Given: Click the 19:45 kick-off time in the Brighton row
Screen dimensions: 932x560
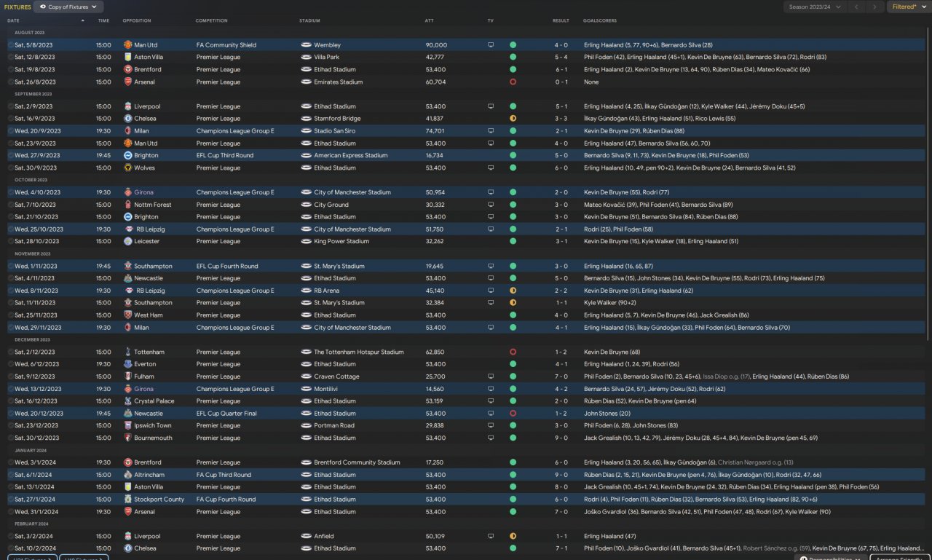Looking at the screenshot, I should (x=103, y=156).
